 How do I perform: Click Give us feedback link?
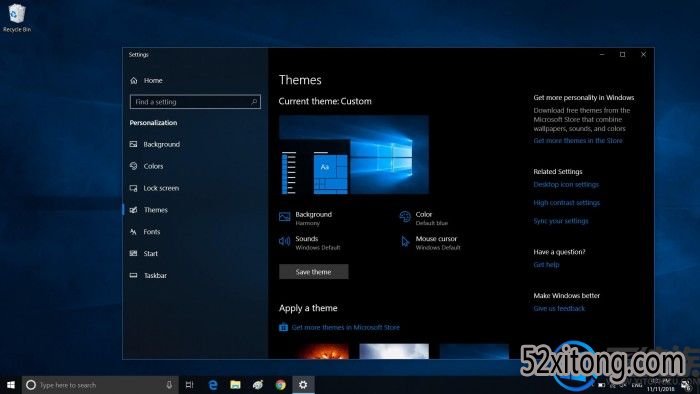(559, 308)
